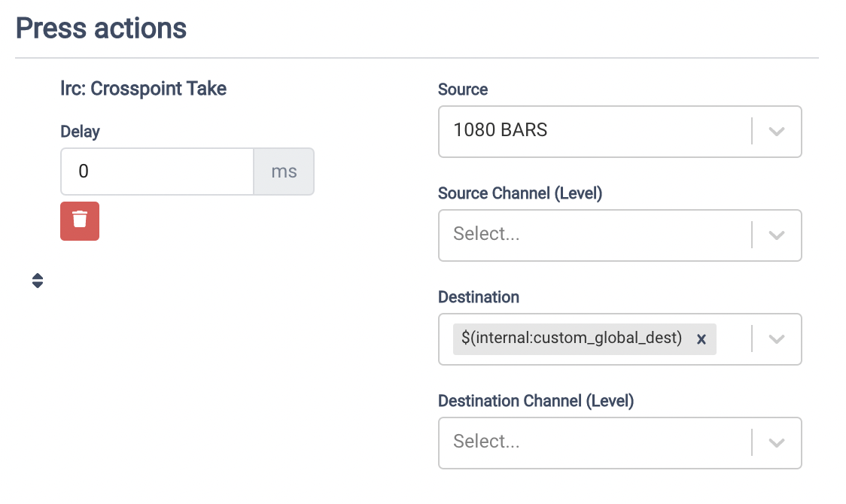Click the lrc: Crosspoint Take title
This screenshot has width=846, height=504.
[144, 89]
